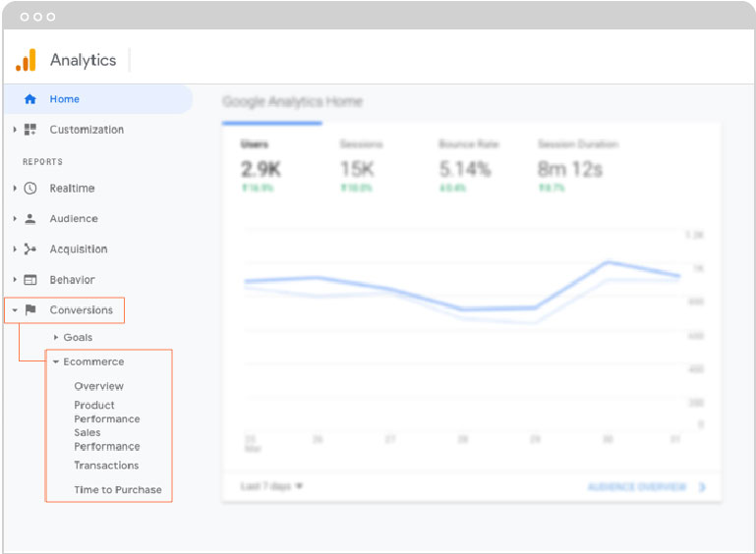Image resolution: width=756 pixels, height=554 pixels.
Task: Select the Acquisition reports label
Action: pyautogui.click(x=79, y=249)
